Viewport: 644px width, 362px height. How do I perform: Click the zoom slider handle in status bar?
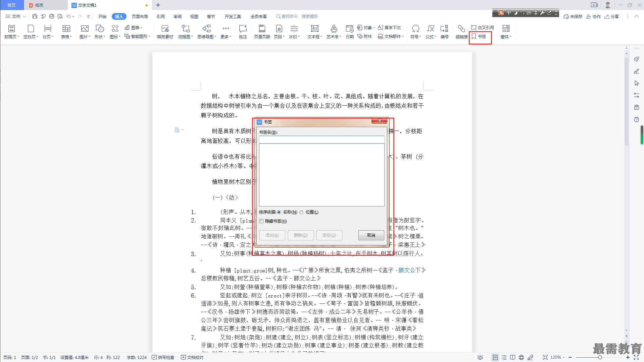point(600,357)
